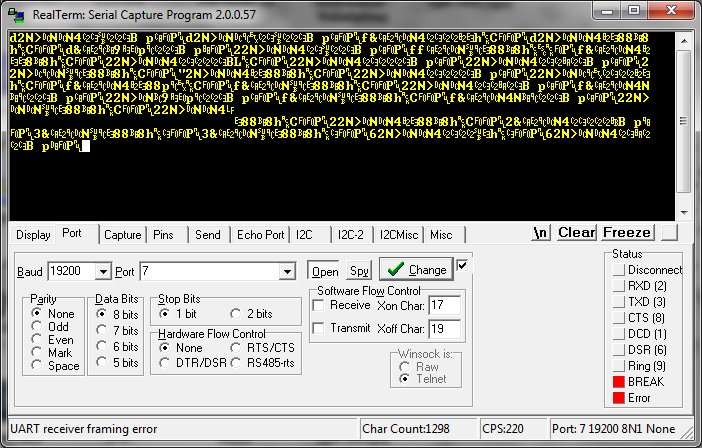The image size is (702, 448).
Task: Switch to the Pins tab
Action: [x=163, y=235]
